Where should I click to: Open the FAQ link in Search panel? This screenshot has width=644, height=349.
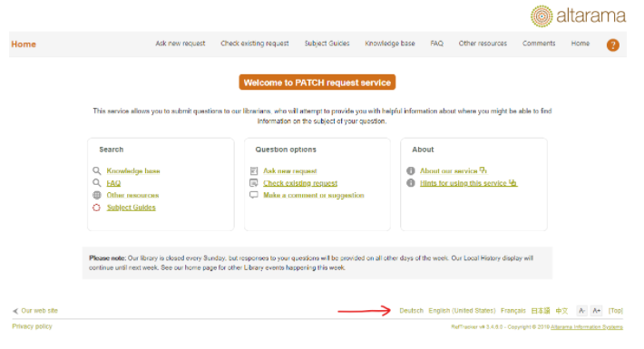[x=113, y=183]
